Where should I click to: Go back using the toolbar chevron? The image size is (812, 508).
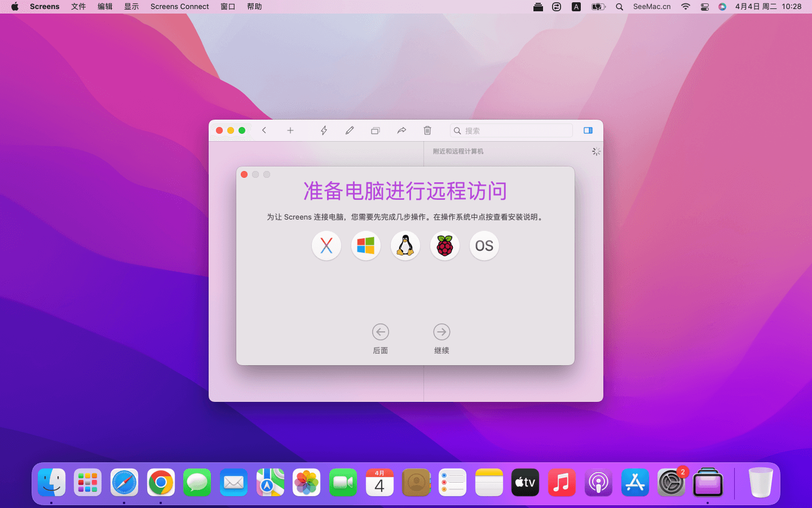pyautogui.click(x=264, y=130)
